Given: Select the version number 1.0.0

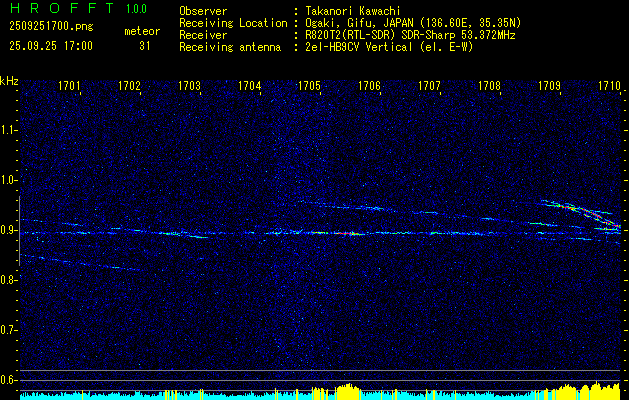Looking at the screenshot, I should coord(136,9).
